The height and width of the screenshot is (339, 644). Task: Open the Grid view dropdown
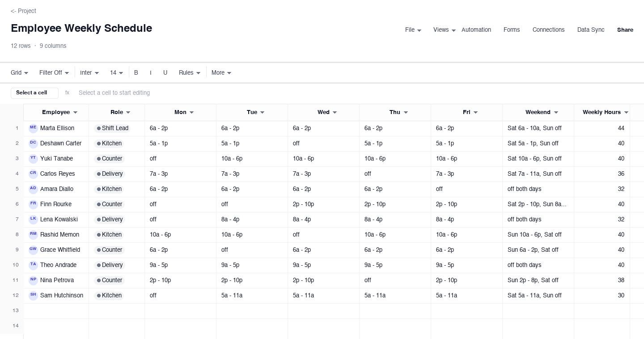[x=20, y=73]
